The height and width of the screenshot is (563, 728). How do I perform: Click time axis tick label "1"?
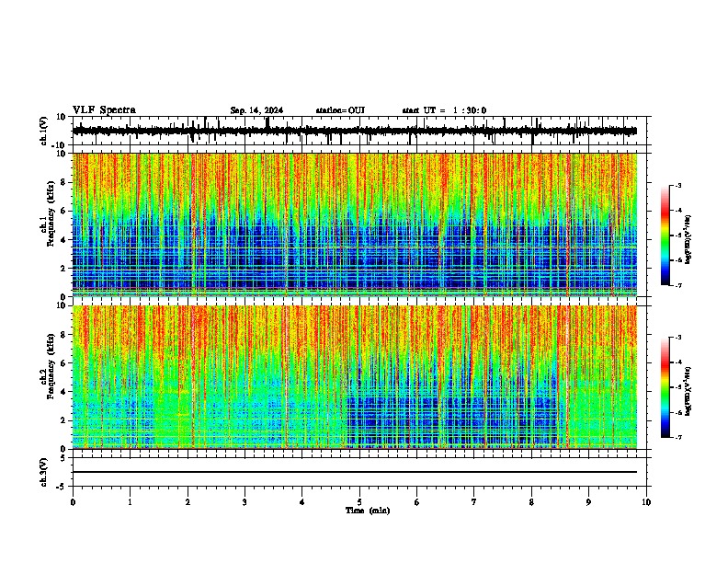[x=130, y=502]
